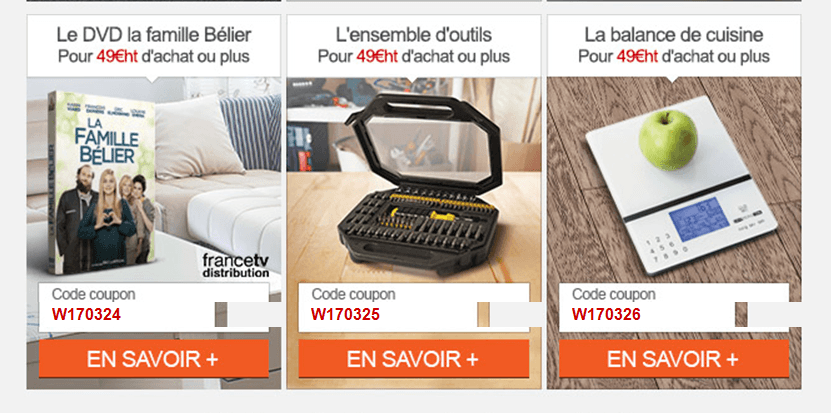Click EN SAVOIR + under the tool set
The width and height of the screenshot is (831, 413).
pos(413,359)
